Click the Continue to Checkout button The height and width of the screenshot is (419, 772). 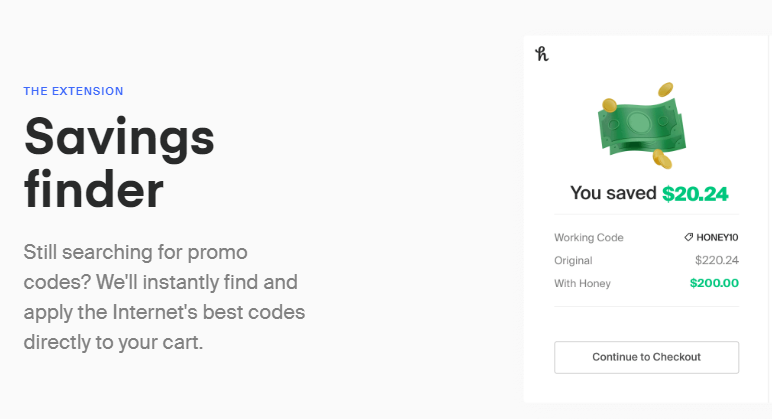point(646,357)
